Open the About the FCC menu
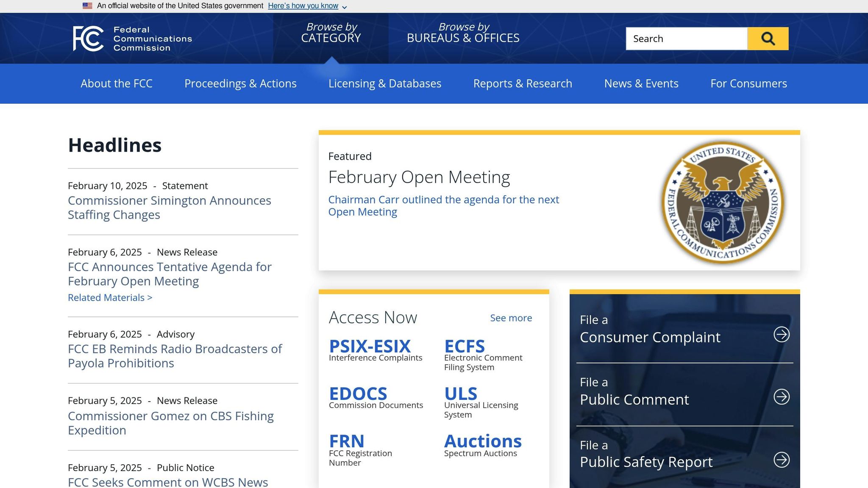The width and height of the screenshot is (868, 488). [x=117, y=83]
